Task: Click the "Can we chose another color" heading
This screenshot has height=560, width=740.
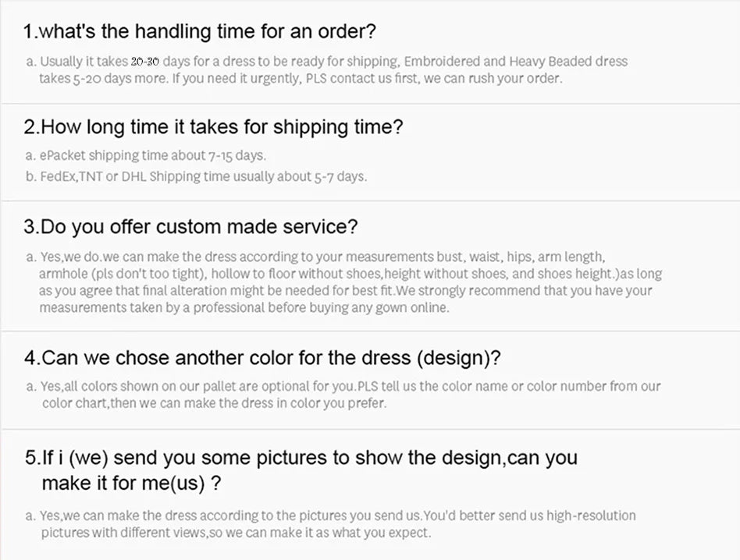Action: click(x=262, y=358)
